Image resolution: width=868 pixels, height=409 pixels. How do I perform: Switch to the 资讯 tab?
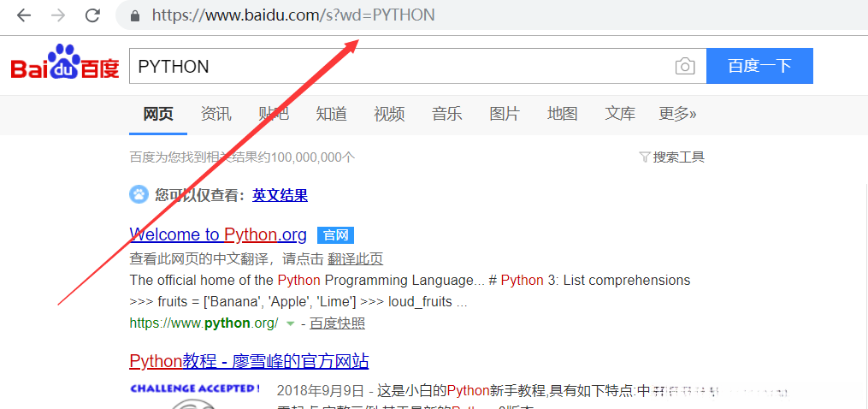(x=216, y=114)
